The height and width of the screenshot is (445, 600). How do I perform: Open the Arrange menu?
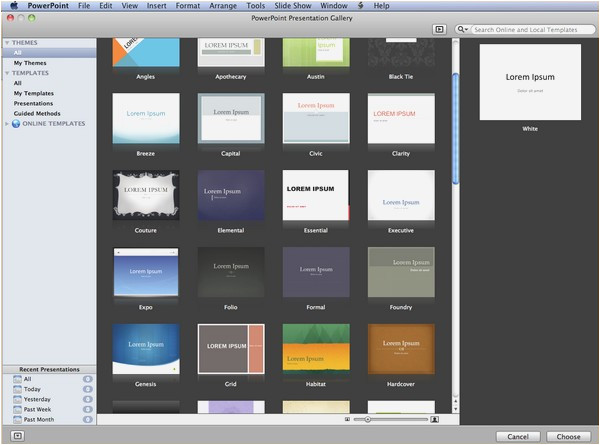223,5
